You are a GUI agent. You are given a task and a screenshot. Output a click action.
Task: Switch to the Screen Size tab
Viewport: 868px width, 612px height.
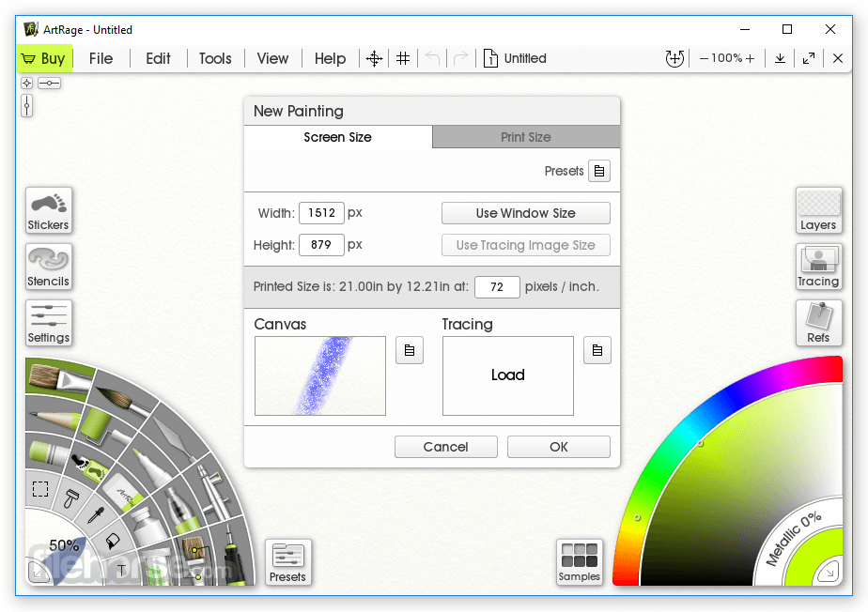337,137
